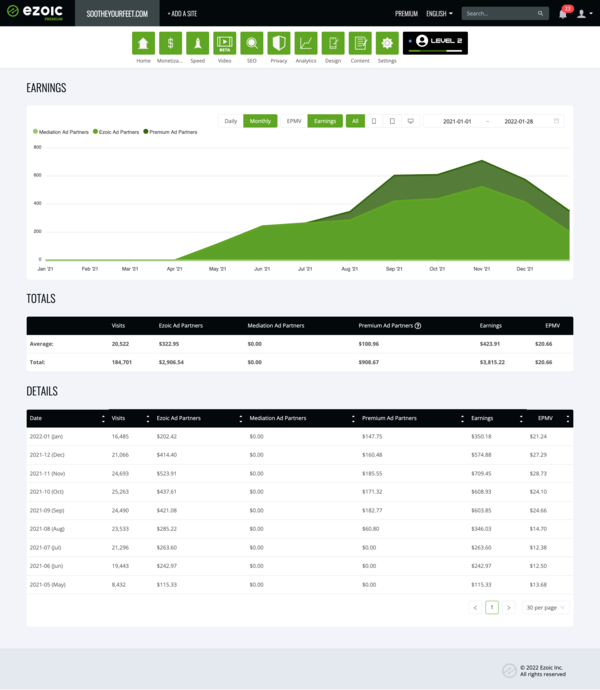This screenshot has height=690, width=600.
Task: Open the Video beta icon
Action: point(225,43)
